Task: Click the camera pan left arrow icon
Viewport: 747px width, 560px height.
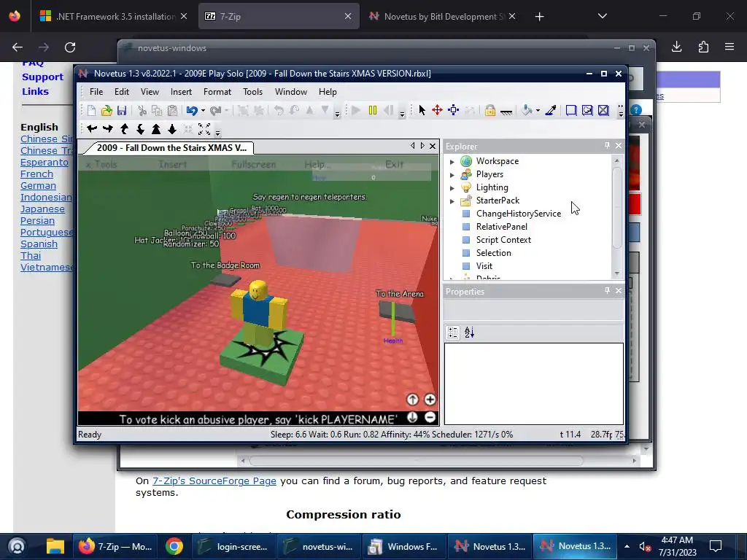Action: 92,128
